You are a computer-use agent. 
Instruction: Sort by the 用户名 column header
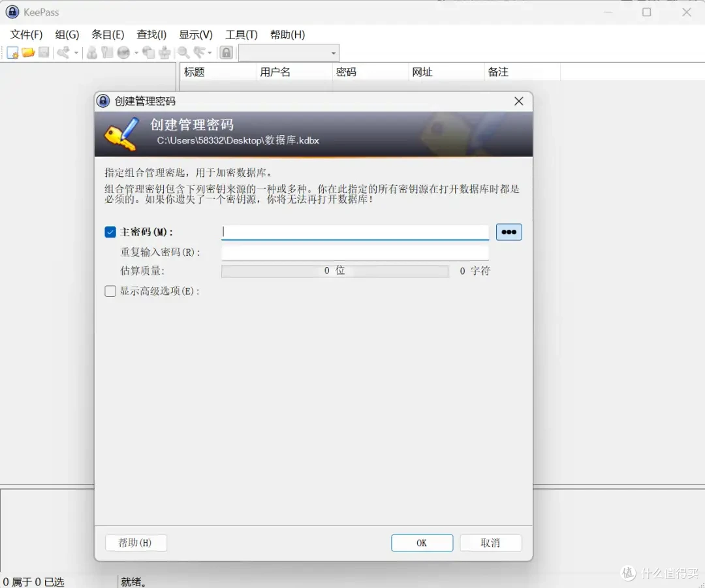click(294, 72)
